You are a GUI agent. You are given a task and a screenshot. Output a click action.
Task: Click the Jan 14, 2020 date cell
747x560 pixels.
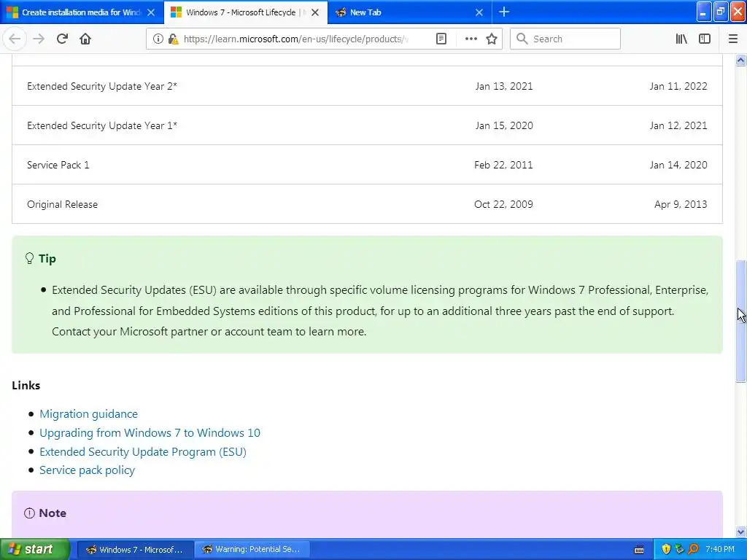click(x=678, y=166)
